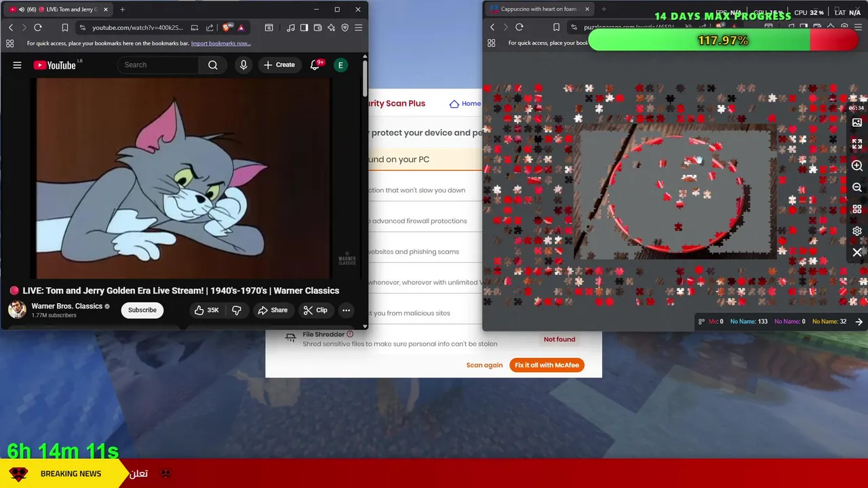Click the 'No Name: 32' score entry
Image resolution: width=868 pixels, height=488 pixels.
pos(829,322)
